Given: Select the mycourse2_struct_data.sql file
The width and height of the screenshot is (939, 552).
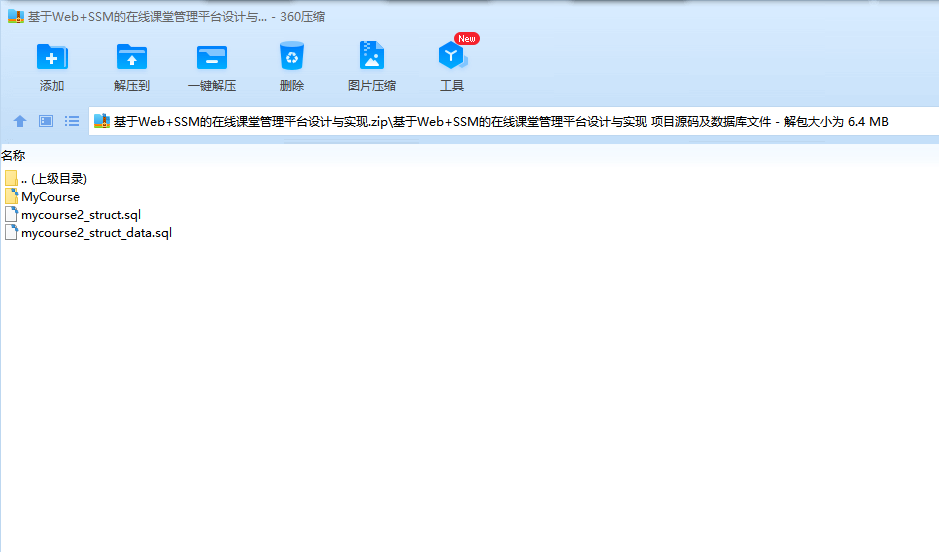Looking at the screenshot, I should 88,232.
